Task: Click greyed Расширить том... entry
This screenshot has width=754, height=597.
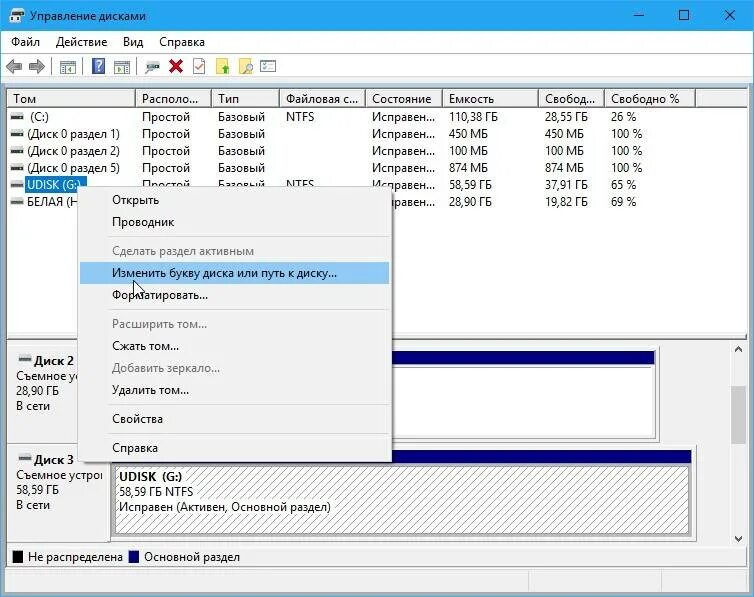Action: (x=235, y=324)
